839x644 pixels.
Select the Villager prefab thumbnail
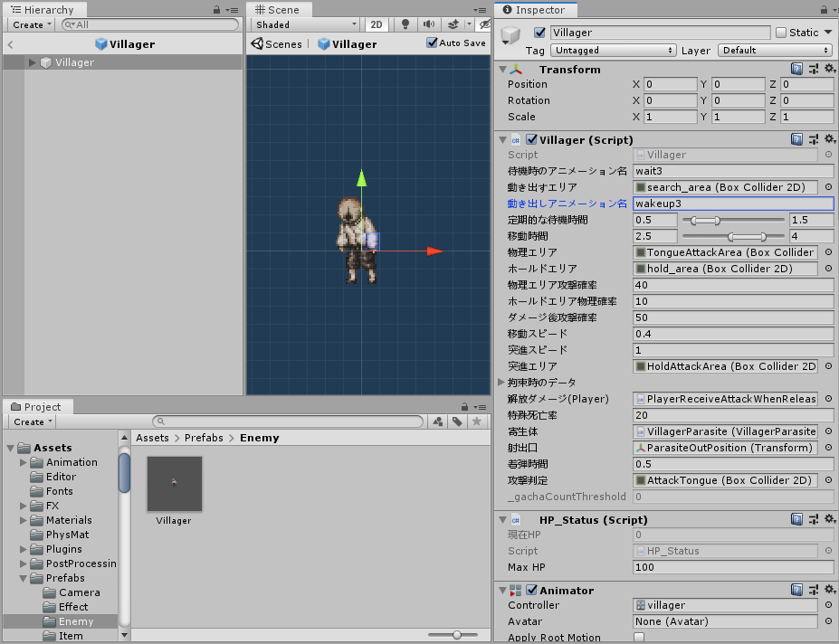point(172,484)
